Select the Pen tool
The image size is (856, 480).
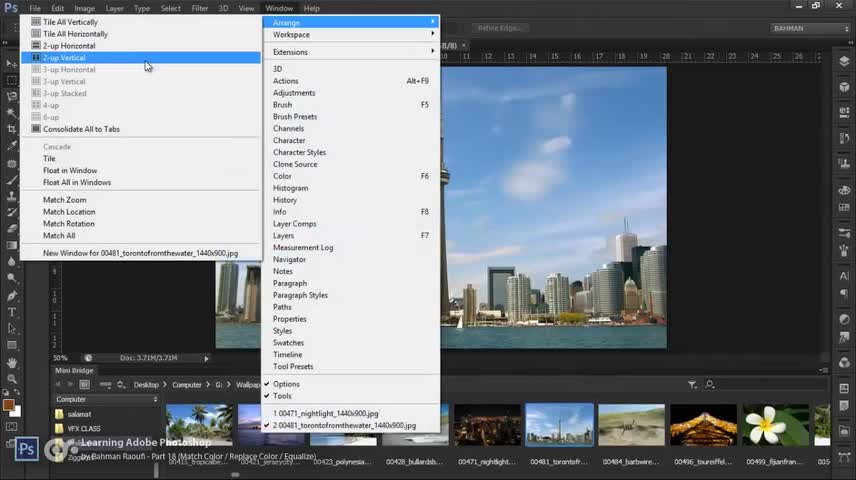tap(12, 296)
